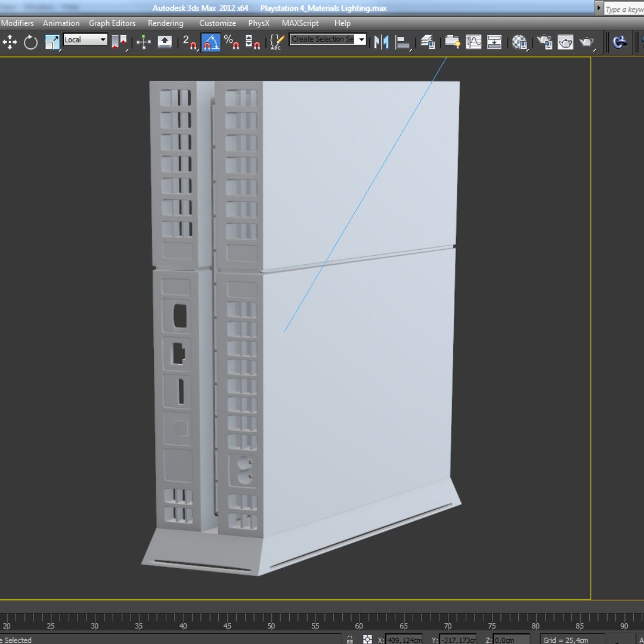The width and height of the screenshot is (644, 644).
Task: Click frame 70 on the timeline
Action: [448, 626]
